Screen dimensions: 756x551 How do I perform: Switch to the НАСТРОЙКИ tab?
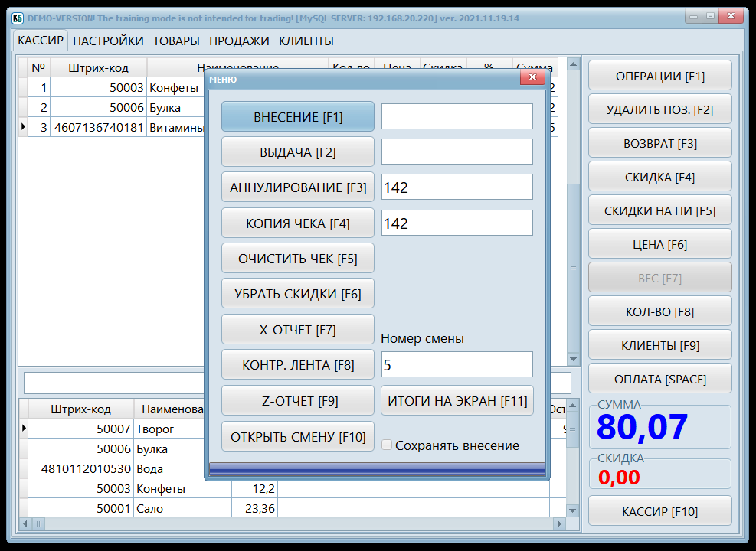pyautogui.click(x=108, y=41)
